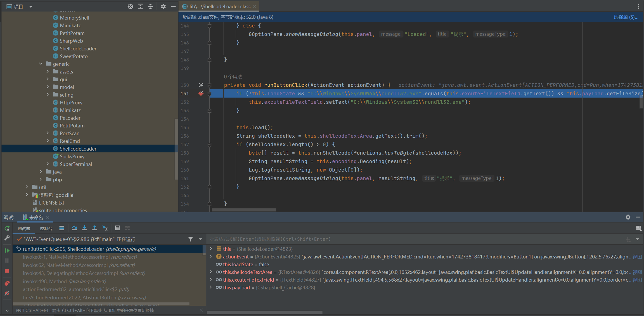Switch to the 控制台 console tab

tap(46, 228)
